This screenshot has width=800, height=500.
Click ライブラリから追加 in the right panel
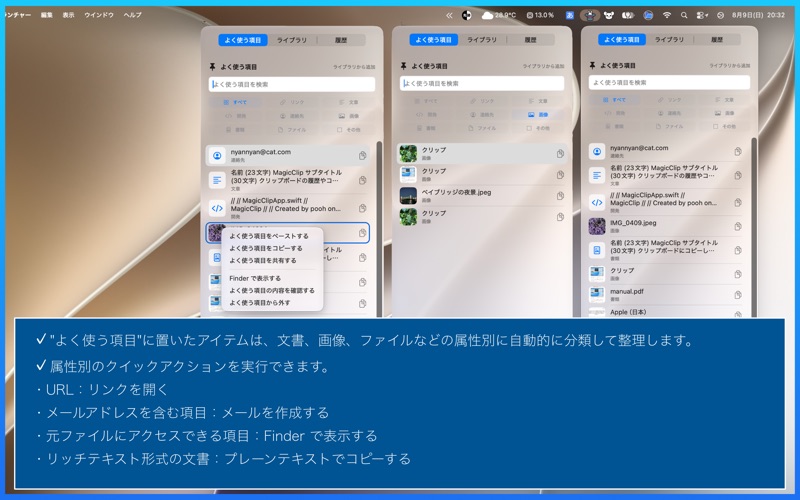click(729, 66)
